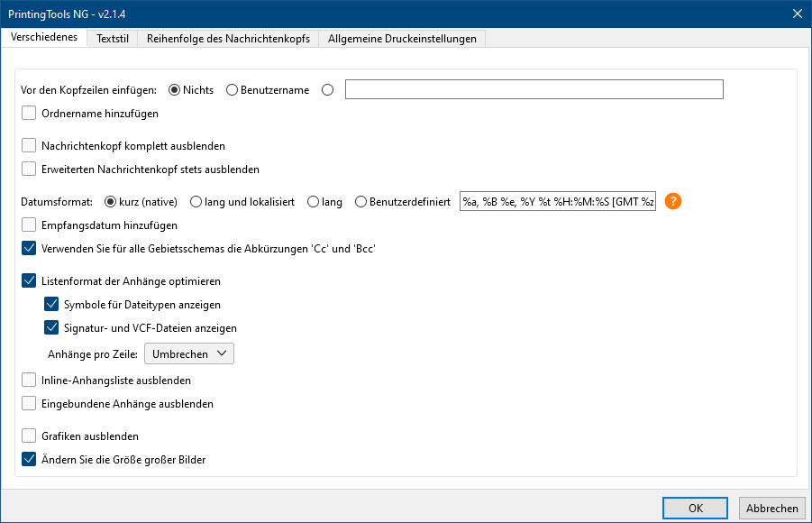812x523 pixels.
Task: Select the Nichts radio option
Action: [x=175, y=90]
